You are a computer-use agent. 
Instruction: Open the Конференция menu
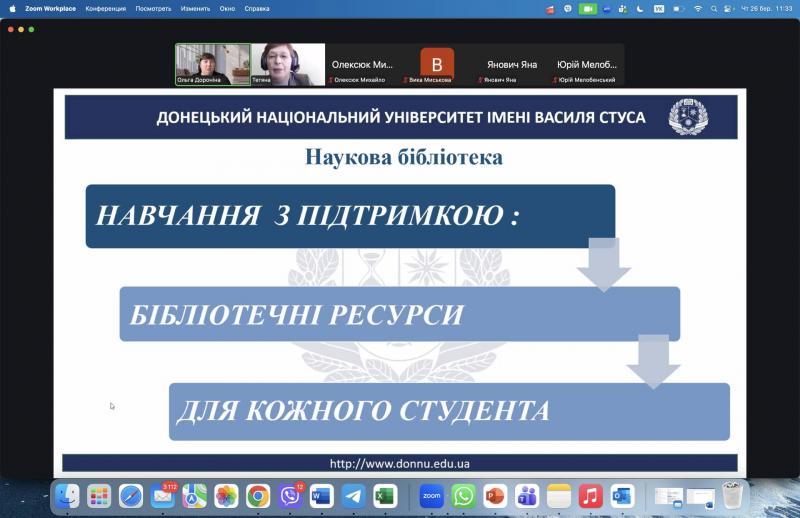(x=105, y=8)
